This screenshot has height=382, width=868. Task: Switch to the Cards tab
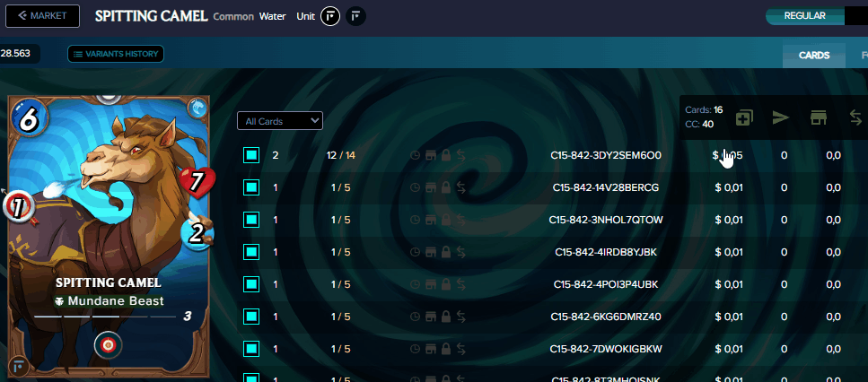coord(814,56)
